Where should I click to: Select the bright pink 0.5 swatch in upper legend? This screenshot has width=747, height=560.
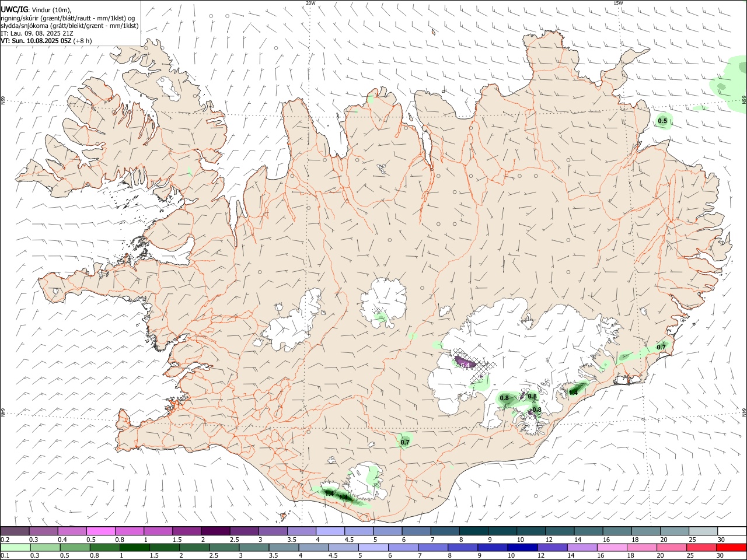pos(101,531)
